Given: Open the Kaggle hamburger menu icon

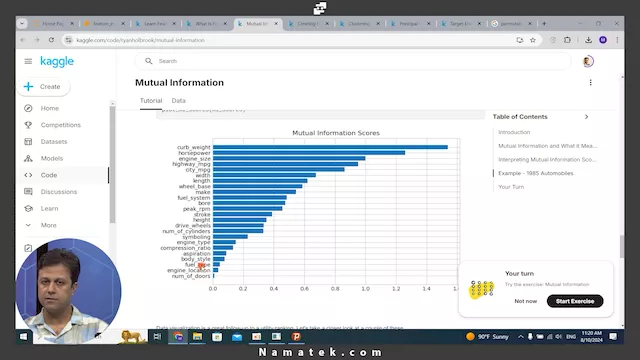Looking at the screenshot, I should (28, 61).
